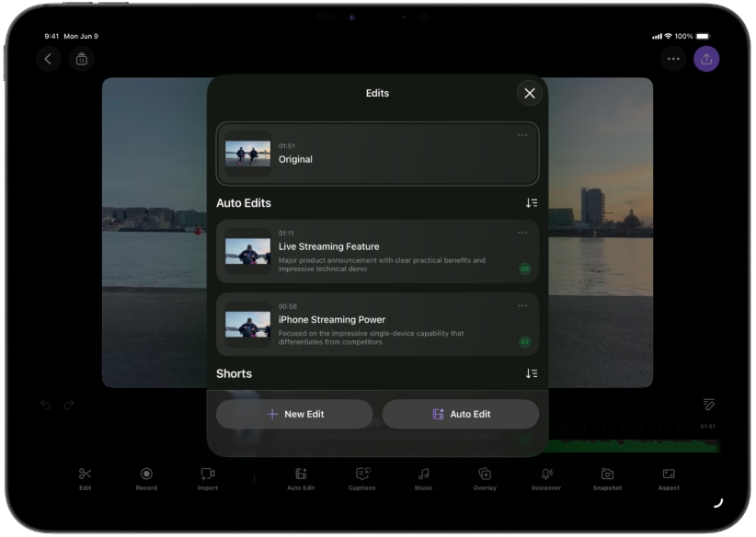Open the top-right three-dots menu

tap(673, 59)
